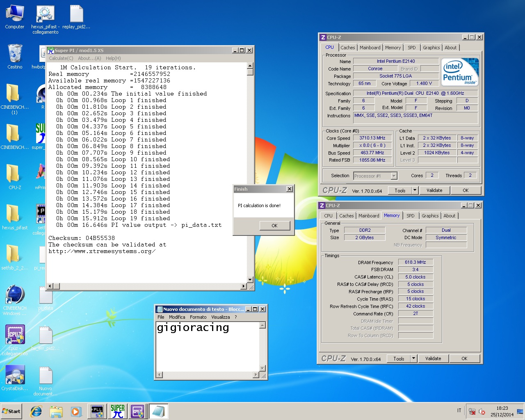Switch to Caches tab in upper CPU-Z
This screenshot has height=420, width=525.
coord(348,48)
